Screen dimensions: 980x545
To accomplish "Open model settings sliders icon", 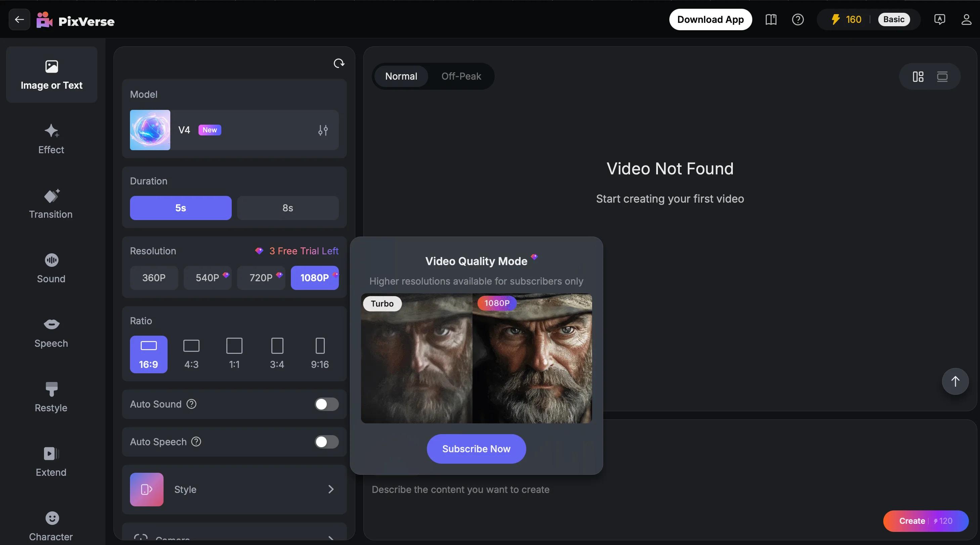I will point(323,130).
